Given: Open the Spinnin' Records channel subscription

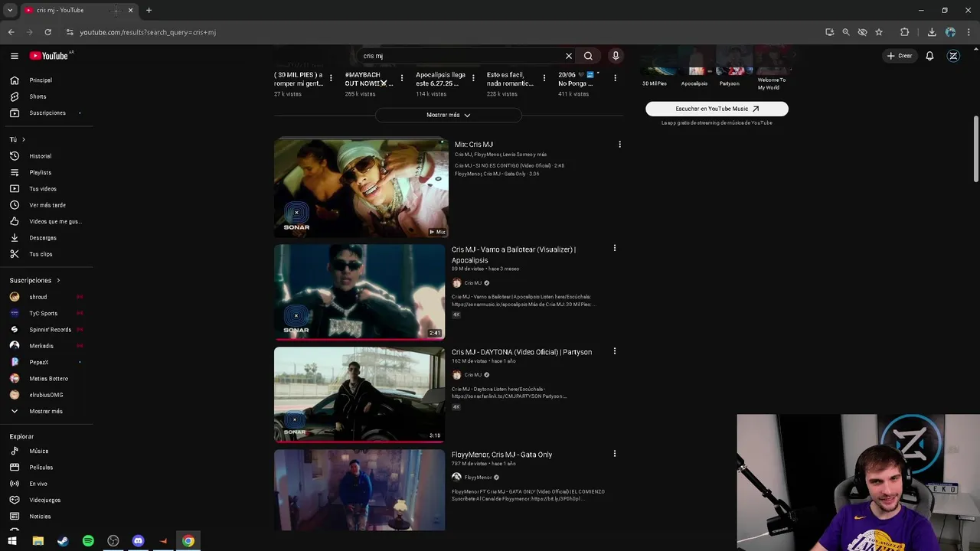Looking at the screenshot, I should click(x=50, y=330).
